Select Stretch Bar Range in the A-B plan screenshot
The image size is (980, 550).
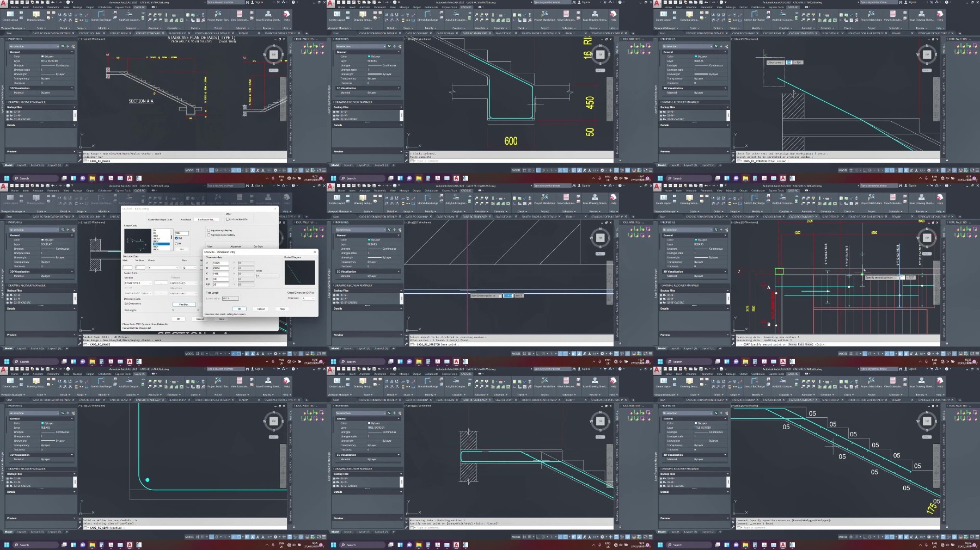click(755, 200)
